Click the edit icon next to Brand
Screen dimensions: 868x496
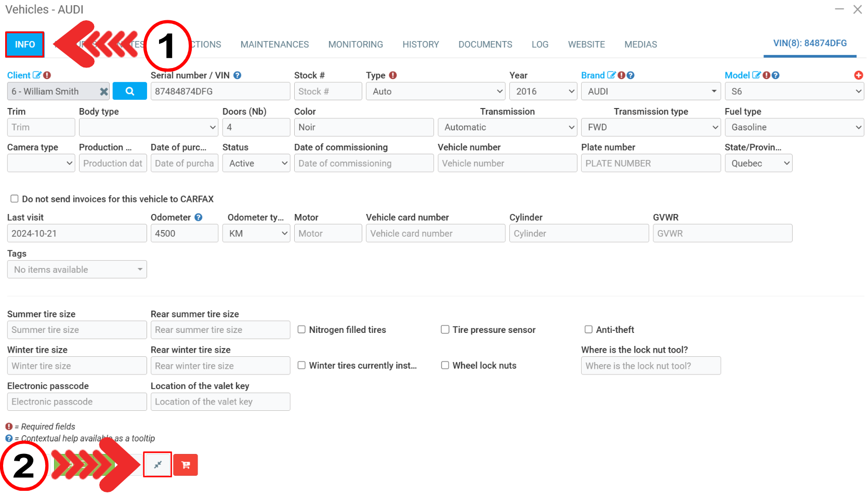[x=611, y=75]
